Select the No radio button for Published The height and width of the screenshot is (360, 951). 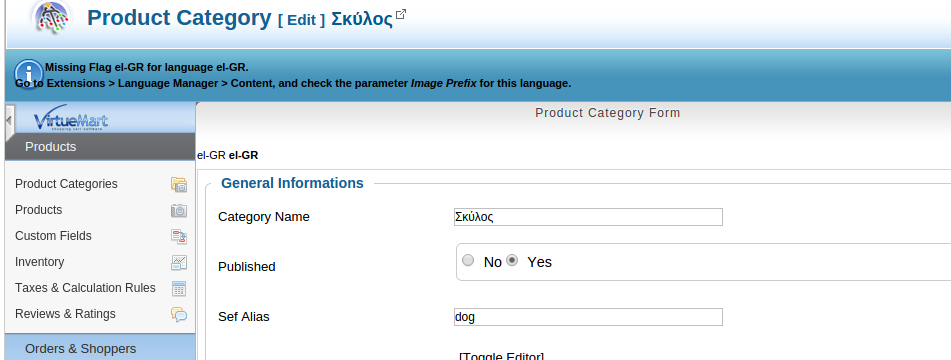click(x=468, y=261)
